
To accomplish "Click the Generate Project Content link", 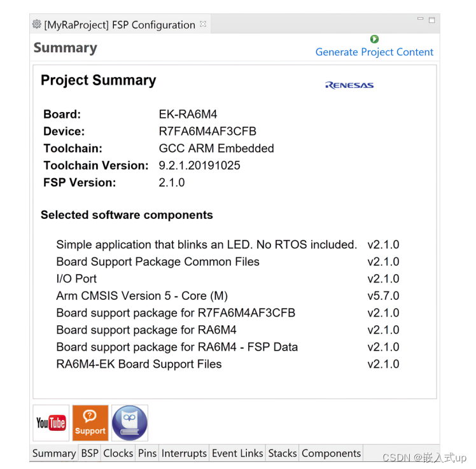I will 374,52.
